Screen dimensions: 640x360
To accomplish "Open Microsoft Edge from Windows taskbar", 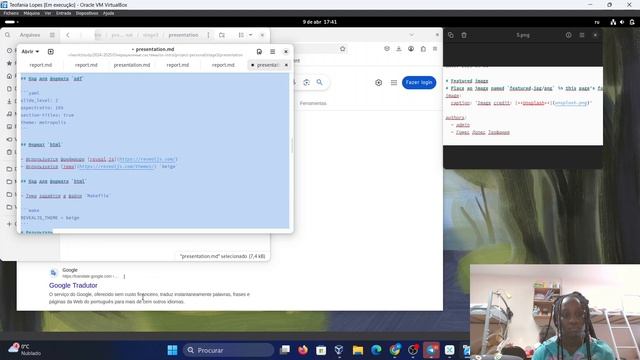I will pos(376,350).
